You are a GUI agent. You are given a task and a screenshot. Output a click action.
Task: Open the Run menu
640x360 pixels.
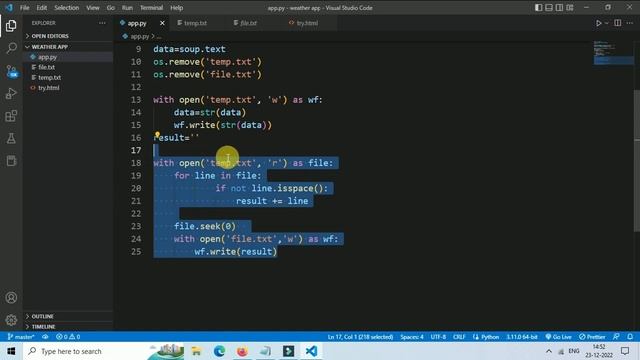tap(127, 8)
